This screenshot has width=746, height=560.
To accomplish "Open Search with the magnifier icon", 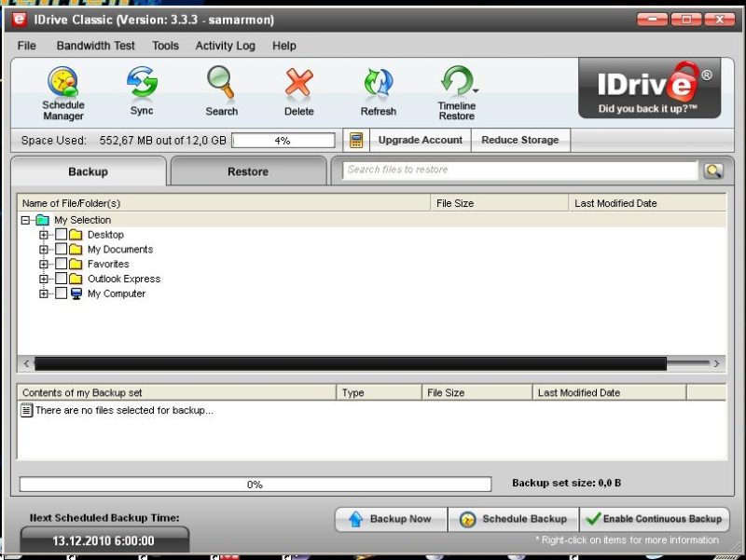I will pos(221,90).
